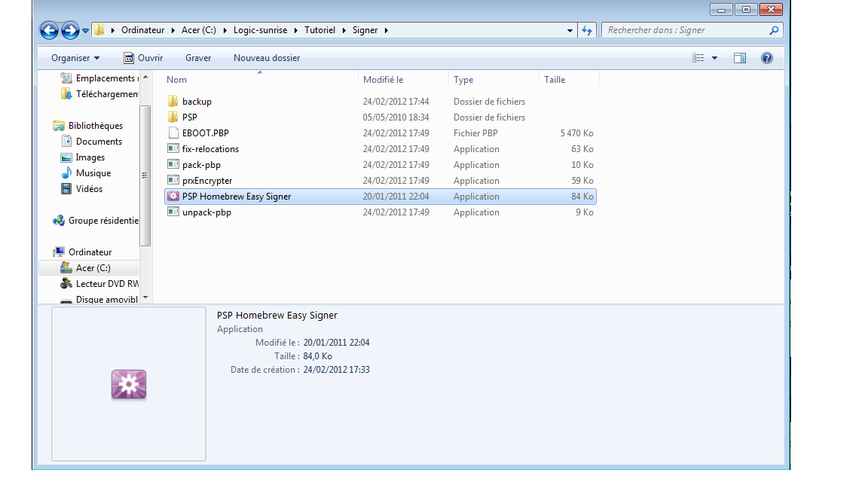Open the Vidéos library
This screenshot has height=488, width=868.
(x=81, y=189)
